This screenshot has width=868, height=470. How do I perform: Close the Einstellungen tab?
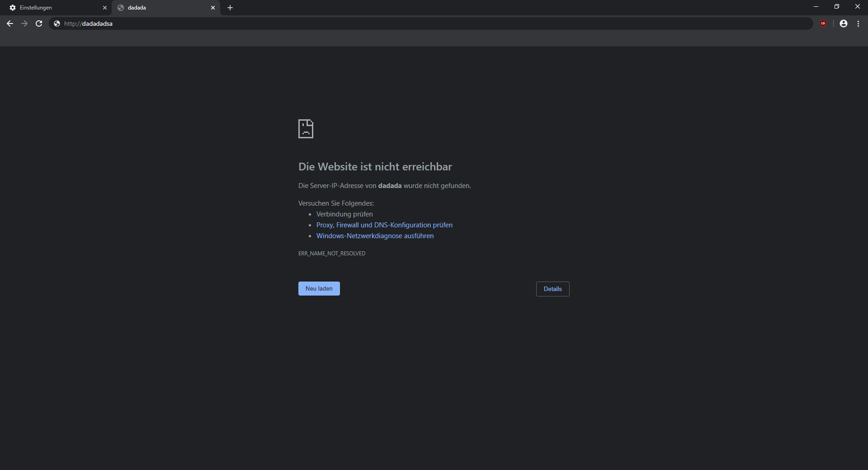coord(105,8)
